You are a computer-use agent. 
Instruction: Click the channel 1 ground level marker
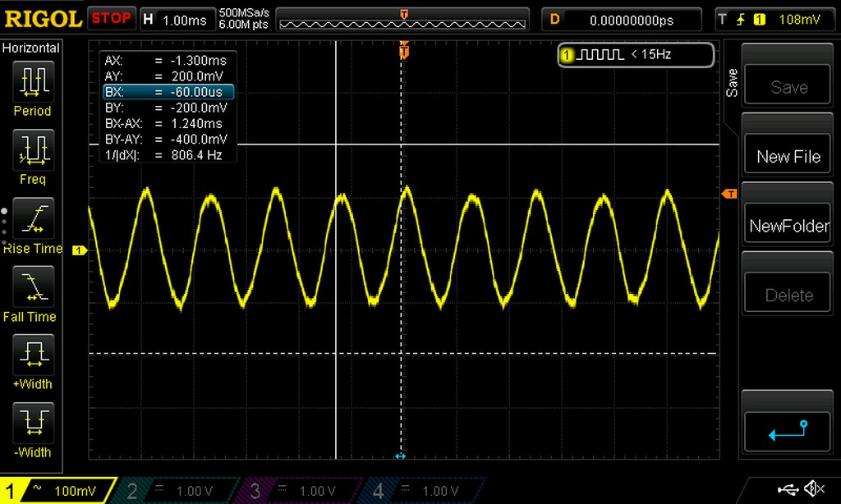point(80,250)
